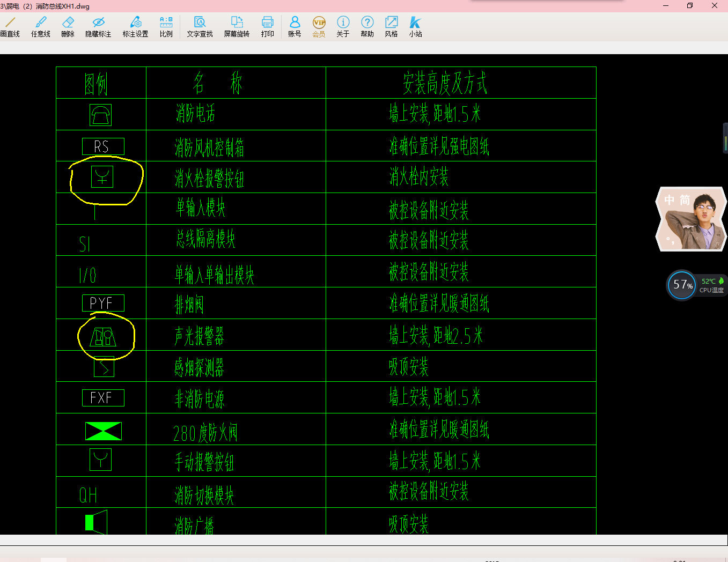Click the text 非消防电源
This screenshot has width=728, height=562.
pyautogui.click(x=200, y=399)
